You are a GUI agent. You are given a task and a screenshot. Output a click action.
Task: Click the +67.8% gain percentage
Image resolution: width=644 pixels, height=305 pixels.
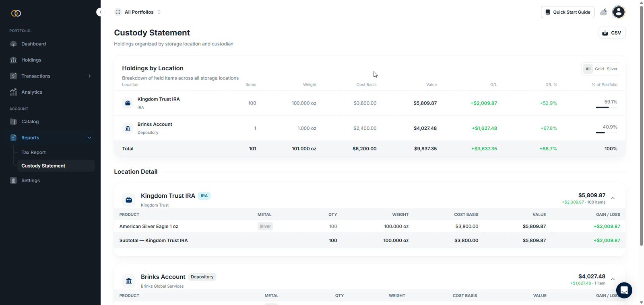(x=549, y=128)
